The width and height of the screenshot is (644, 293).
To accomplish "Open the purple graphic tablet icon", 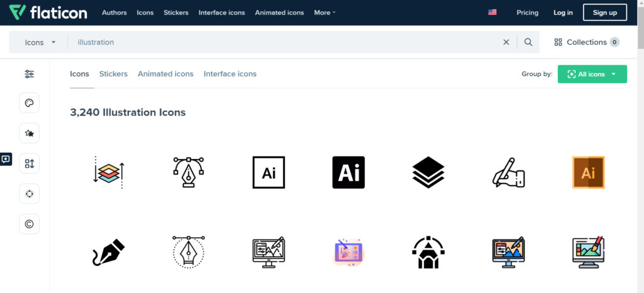I will [x=348, y=252].
